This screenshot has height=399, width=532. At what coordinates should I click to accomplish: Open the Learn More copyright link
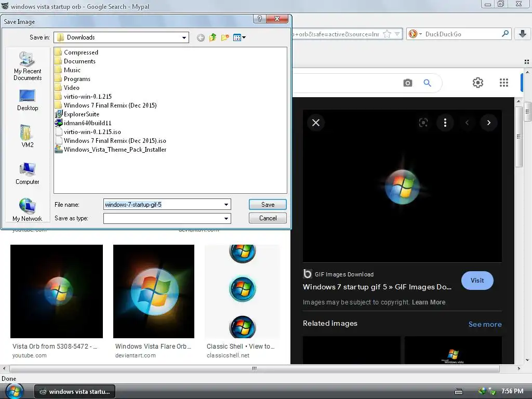429,302
